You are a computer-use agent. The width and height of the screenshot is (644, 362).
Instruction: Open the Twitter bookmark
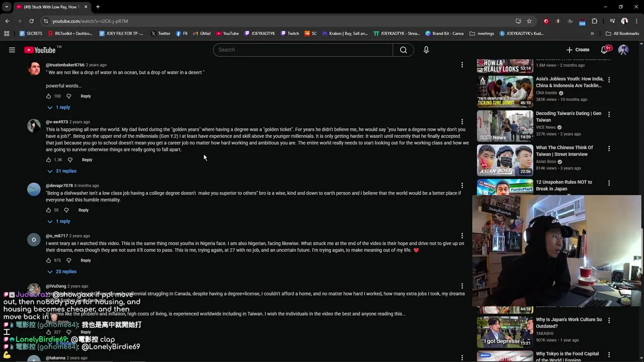[x=160, y=34]
